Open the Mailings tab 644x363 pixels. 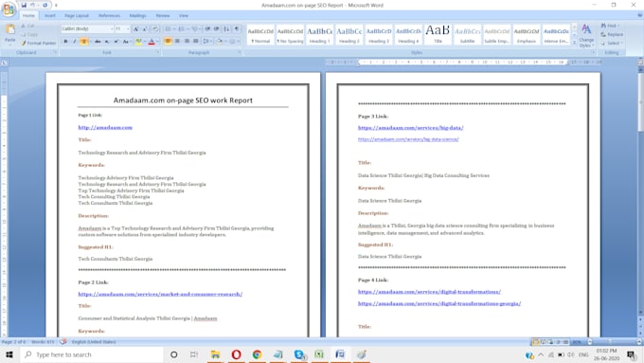coord(137,15)
